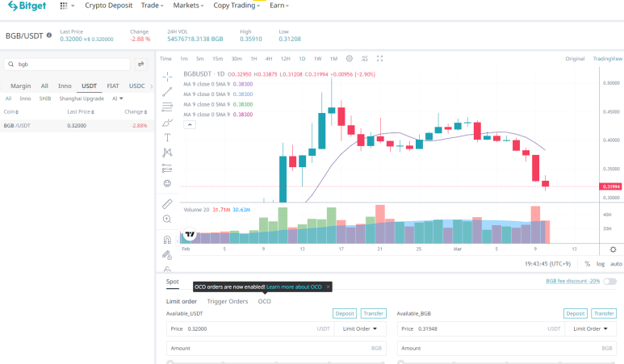Image resolution: width=624 pixels, height=364 pixels.
Task: Switch to the Trigger Orders tab
Action: 227,301
